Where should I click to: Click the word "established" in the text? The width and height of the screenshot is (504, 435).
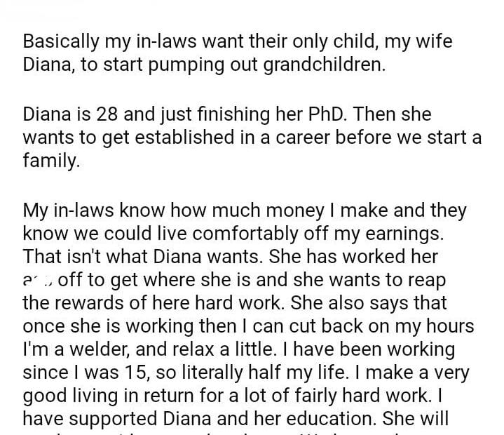(174, 138)
